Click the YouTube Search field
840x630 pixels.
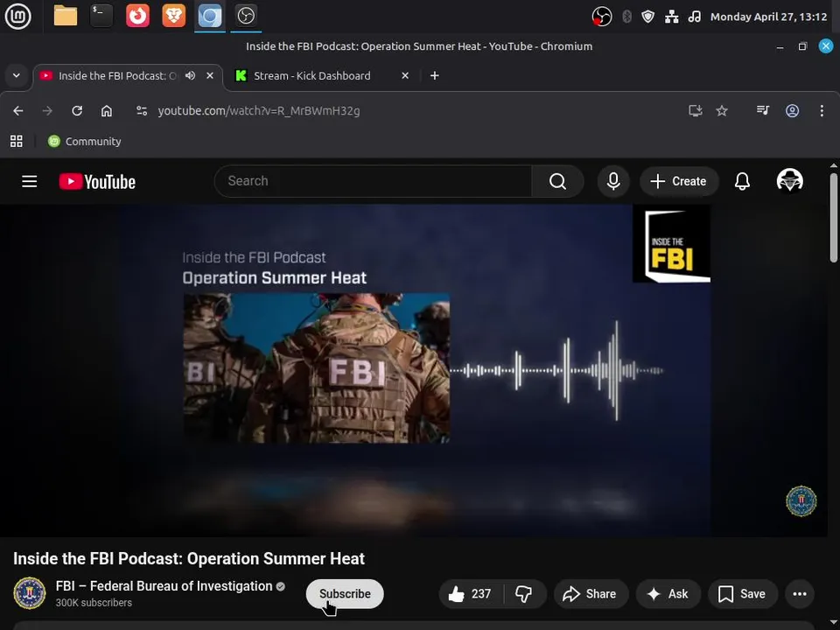(x=373, y=181)
